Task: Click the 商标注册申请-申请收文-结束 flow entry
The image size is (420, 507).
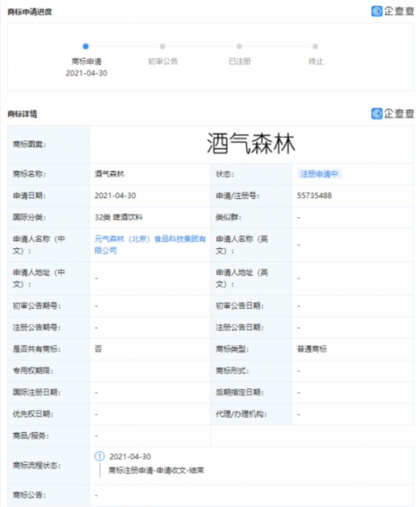Action: pyautogui.click(x=157, y=470)
